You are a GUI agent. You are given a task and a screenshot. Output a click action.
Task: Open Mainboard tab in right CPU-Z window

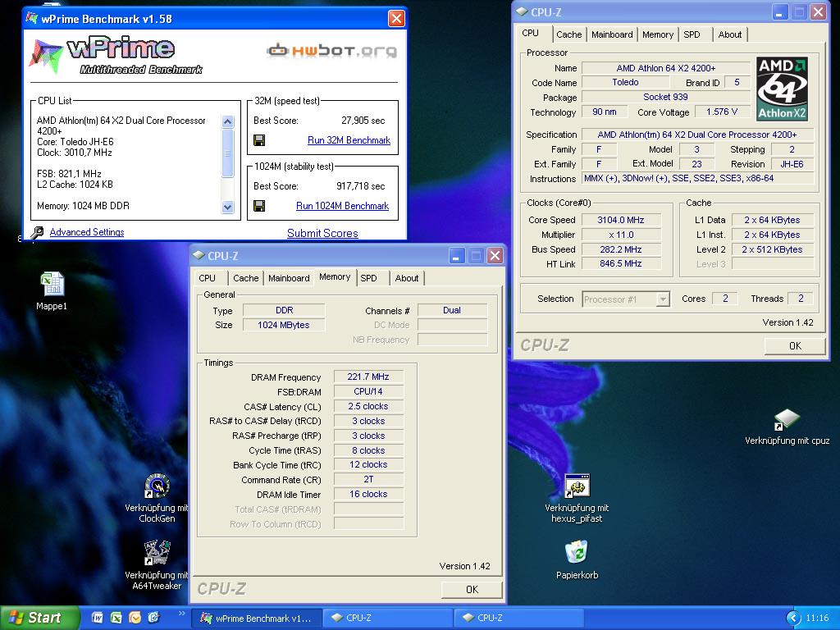[x=612, y=34]
